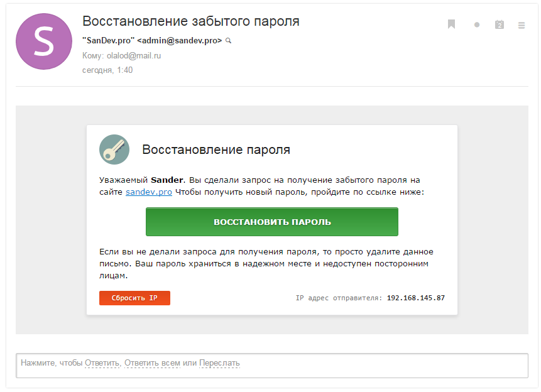Open the three-line message menu

point(521,25)
